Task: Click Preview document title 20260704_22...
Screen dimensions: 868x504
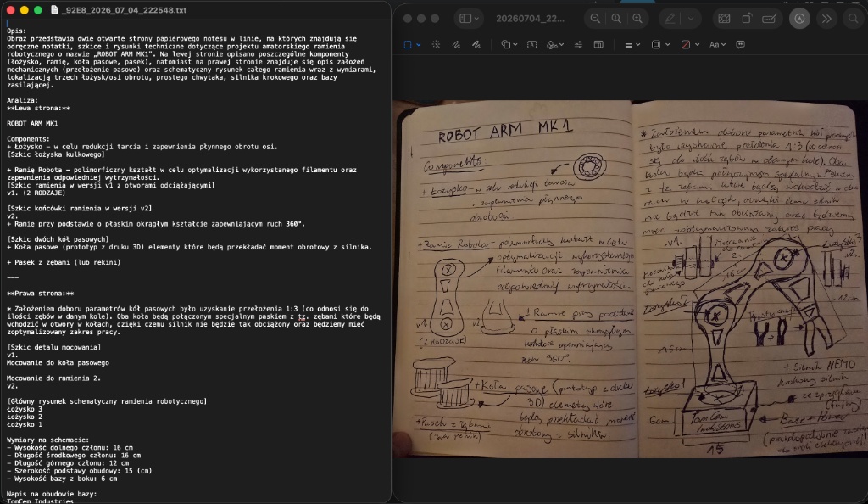Action: tap(530, 19)
